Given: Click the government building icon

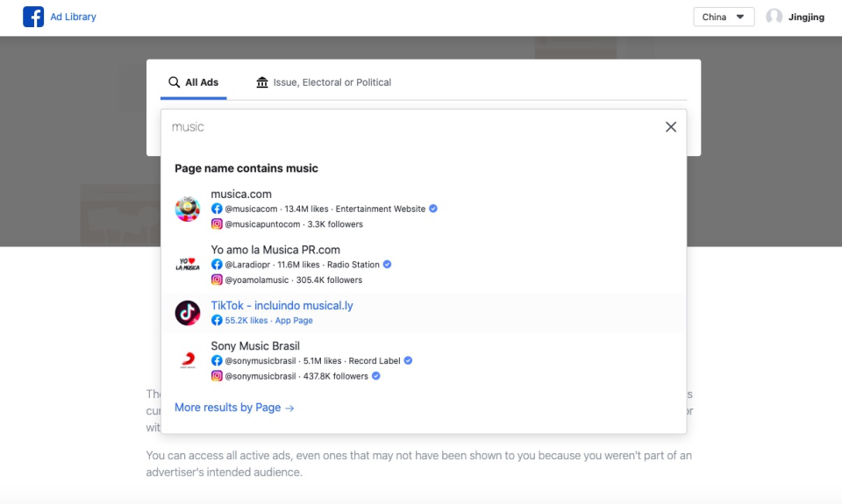Looking at the screenshot, I should coord(262,82).
